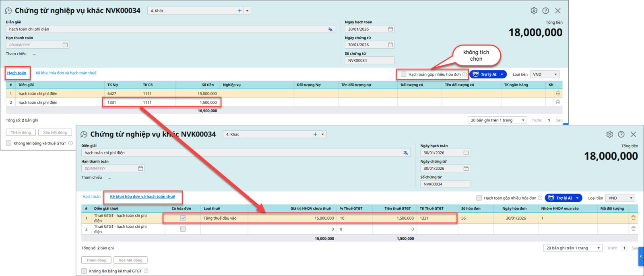Viewport: 644px width, 276px height.
Task: Select highlighted 'Kê khai hóa đơn và hạch toán thuế' tab
Action: [x=142, y=197]
